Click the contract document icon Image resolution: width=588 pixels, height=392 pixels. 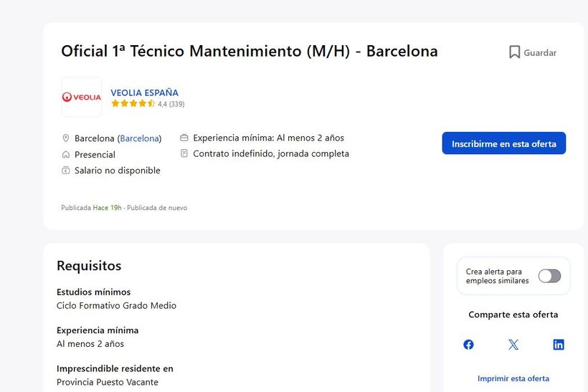[184, 153]
